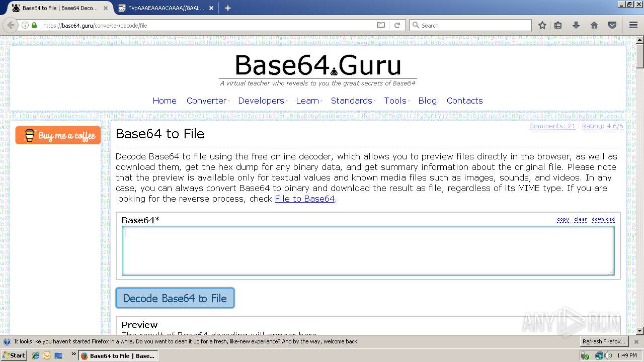Open the Comments: 21 link
The image size is (644, 362).
552,126
